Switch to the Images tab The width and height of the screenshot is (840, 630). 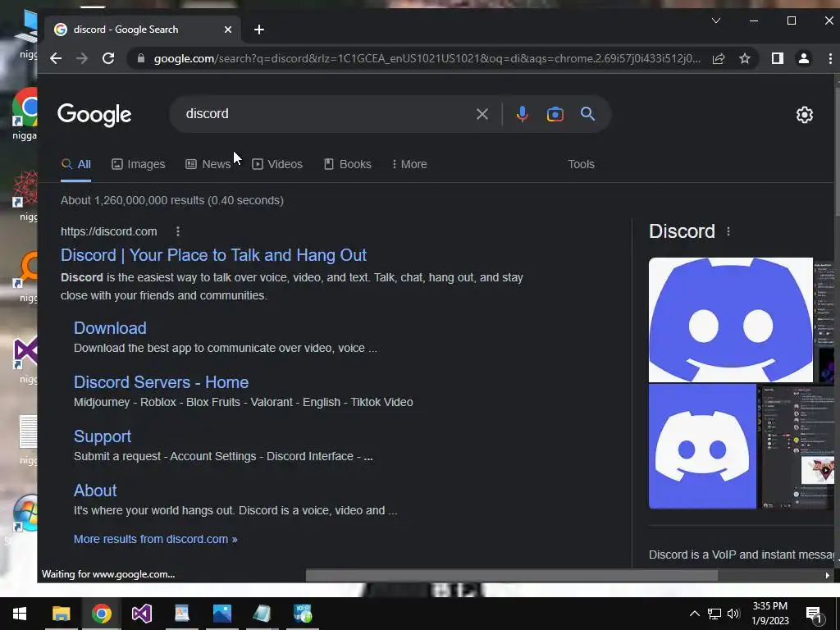coord(138,164)
